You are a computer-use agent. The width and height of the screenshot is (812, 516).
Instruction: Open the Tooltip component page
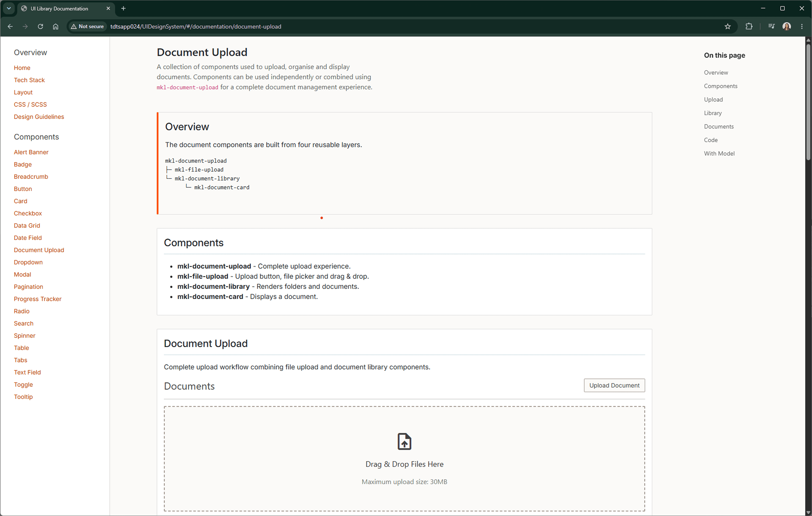23,397
